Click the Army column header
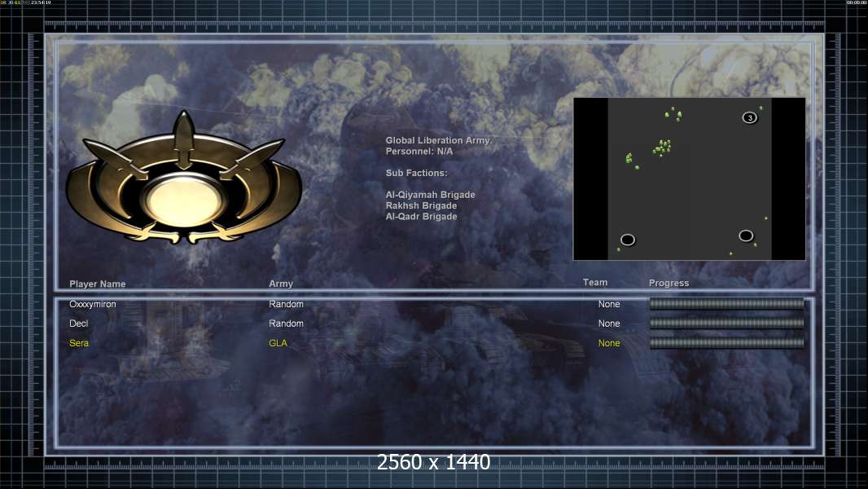The height and width of the screenshot is (489, 868). [281, 284]
